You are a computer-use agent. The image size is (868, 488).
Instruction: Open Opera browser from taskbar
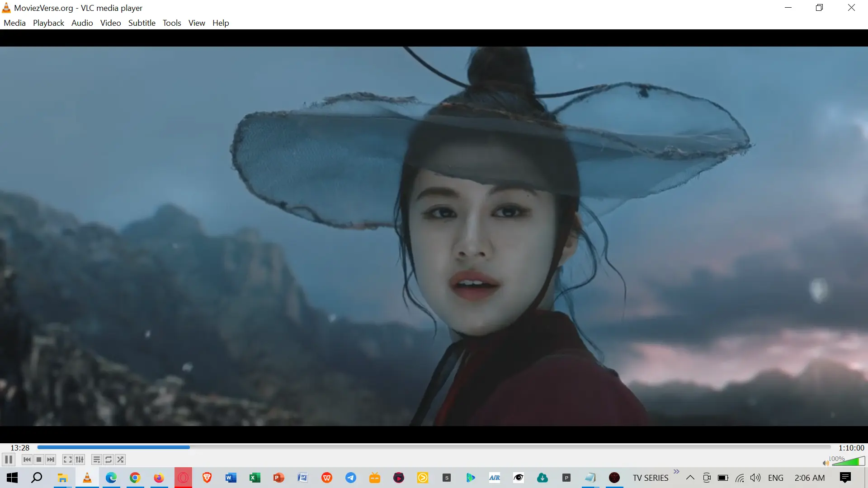(x=183, y=478)
